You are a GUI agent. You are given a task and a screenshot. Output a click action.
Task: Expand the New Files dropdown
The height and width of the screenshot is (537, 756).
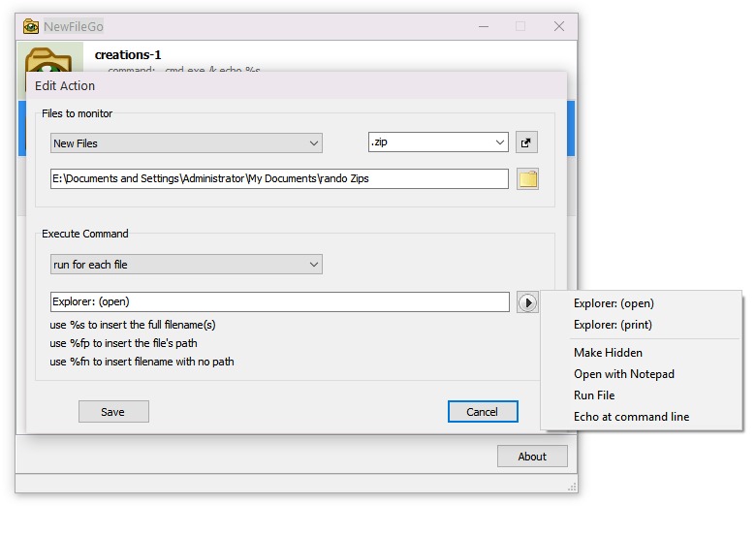pyautogui.click(x=186, y=143)
